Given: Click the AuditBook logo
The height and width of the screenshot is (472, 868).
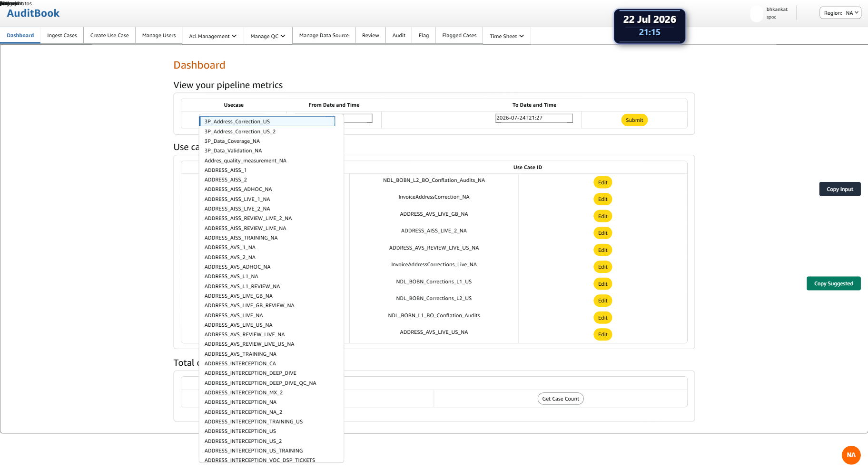Looking at the screenshot, I should tap(33, 13).
